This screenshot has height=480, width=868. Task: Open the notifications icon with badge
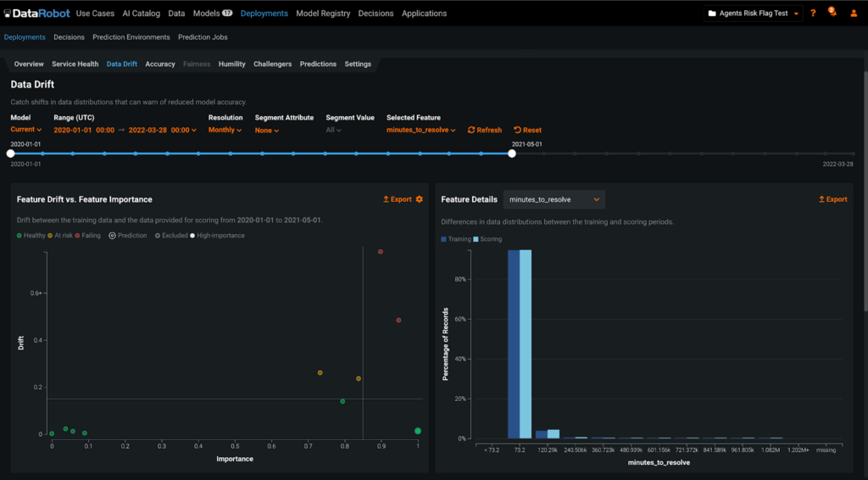[832, 13]
